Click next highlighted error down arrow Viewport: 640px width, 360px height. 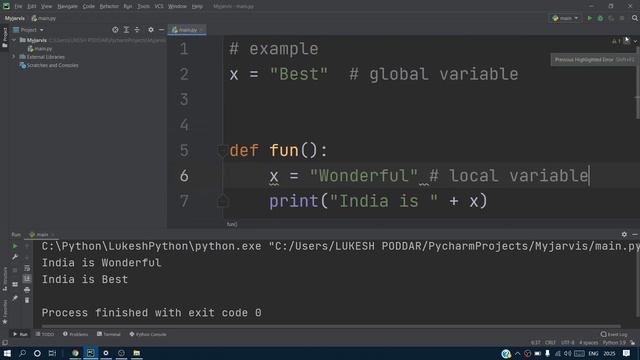point(635,41)
